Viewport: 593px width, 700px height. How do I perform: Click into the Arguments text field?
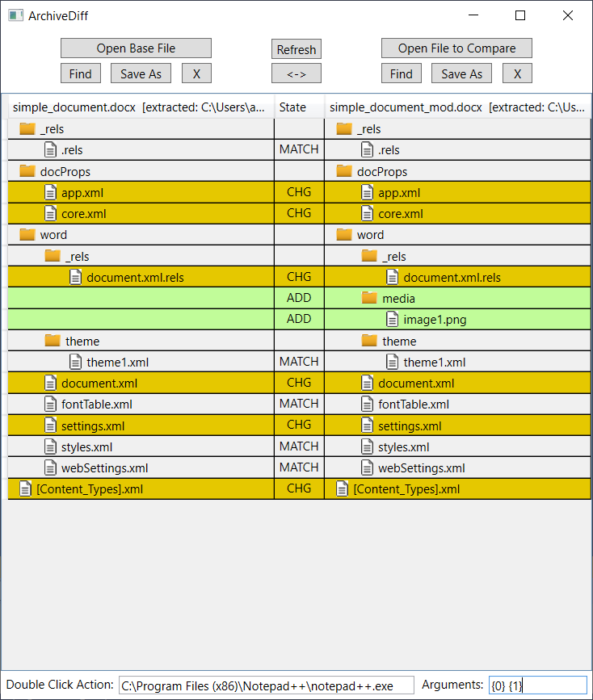pos(537,685)
